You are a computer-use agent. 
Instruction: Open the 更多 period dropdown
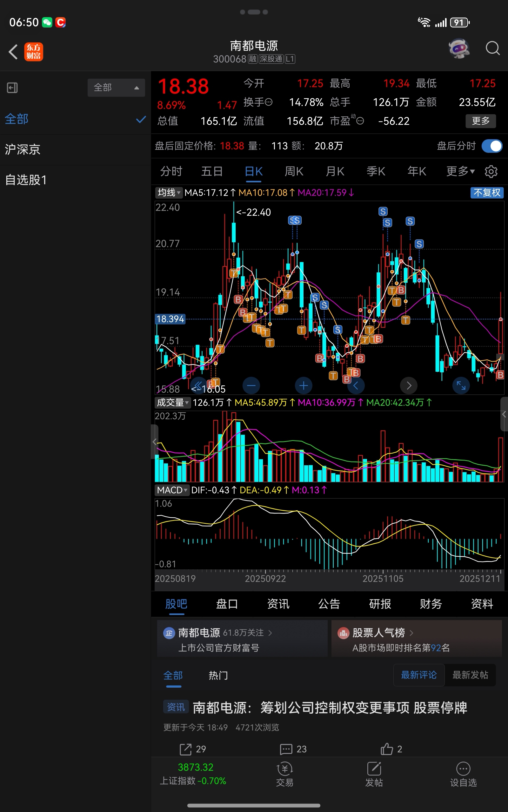coord(460,172)
